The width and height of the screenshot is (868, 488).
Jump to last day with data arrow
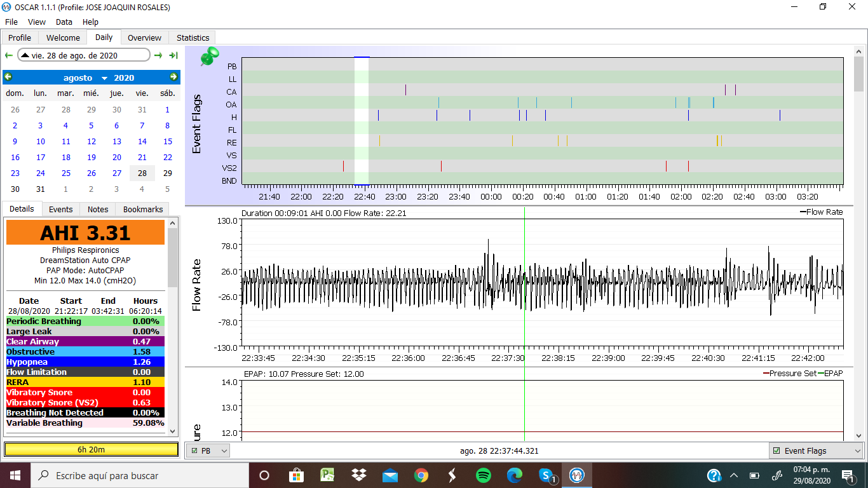pyautogui.click(x=173, y=55)
